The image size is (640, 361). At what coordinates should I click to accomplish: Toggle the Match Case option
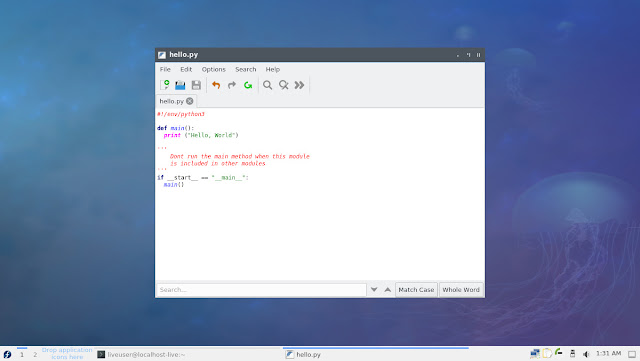click(x=416, y=290)
